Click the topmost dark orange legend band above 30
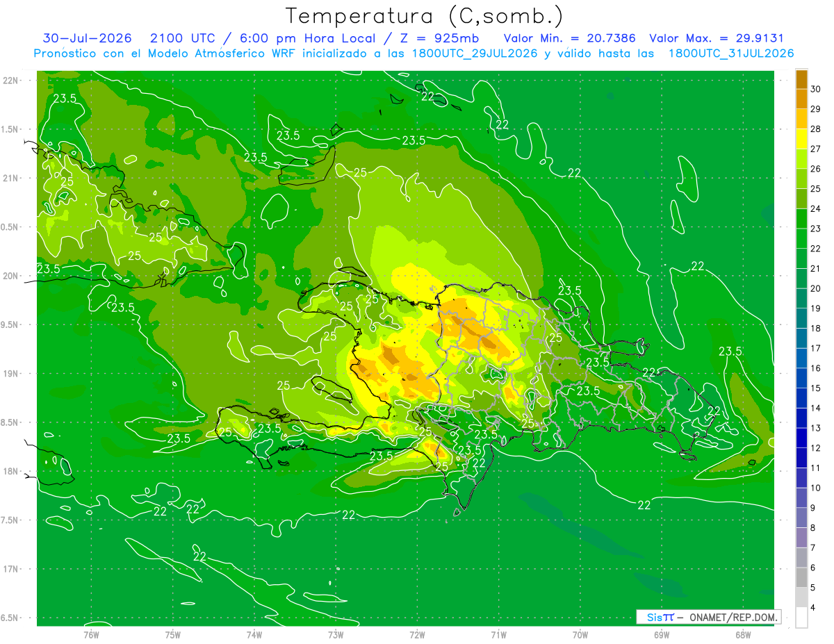The image size is (834, 644). [801, 79]
